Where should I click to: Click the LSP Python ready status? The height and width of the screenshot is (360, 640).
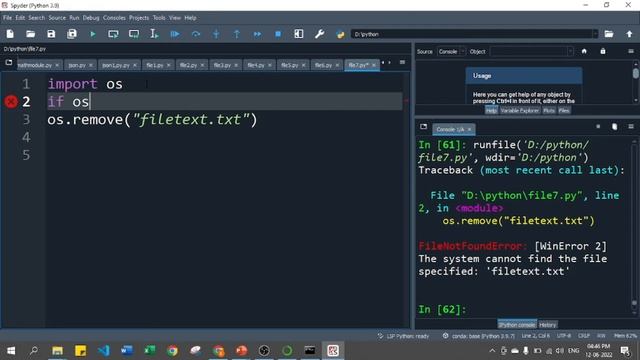[403, 336]
